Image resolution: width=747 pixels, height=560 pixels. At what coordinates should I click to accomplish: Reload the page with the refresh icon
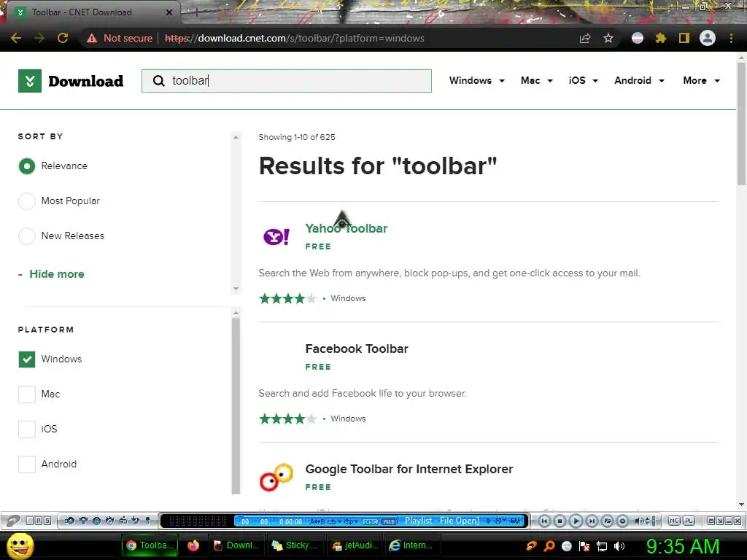pos(63,38)
